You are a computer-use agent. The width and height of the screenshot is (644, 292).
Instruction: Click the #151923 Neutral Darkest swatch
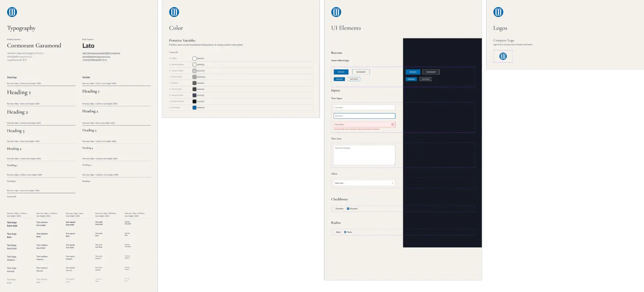[194, 101]
